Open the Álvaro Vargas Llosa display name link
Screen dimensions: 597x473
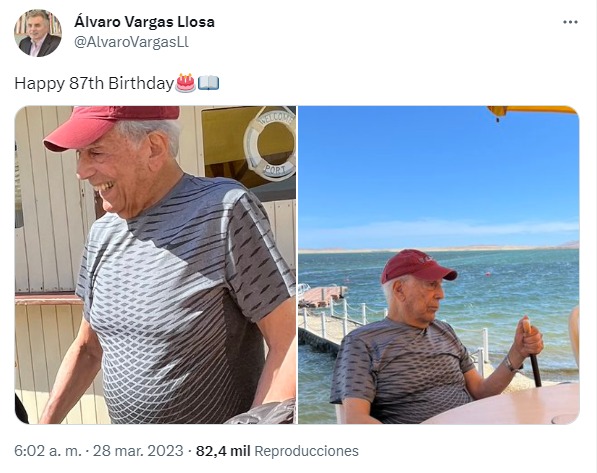144,22
